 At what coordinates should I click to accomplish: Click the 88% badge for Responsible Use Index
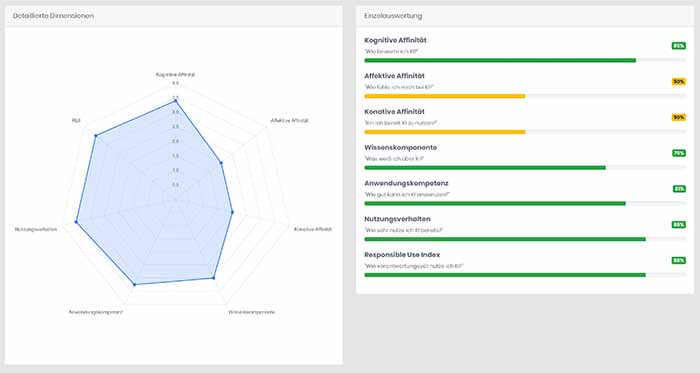click(679, 260)
